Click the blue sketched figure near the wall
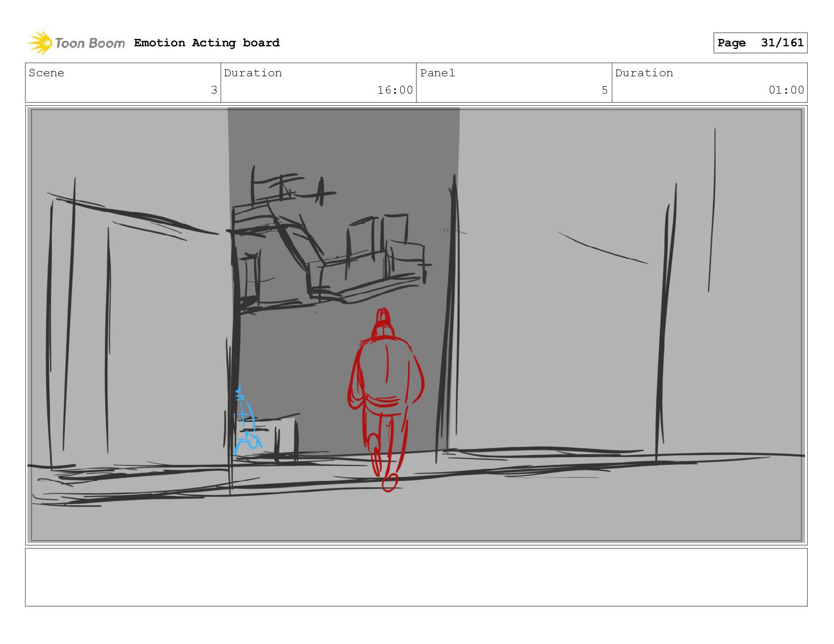The height and width of the screenshot is (644, 834). [x=247, y=421]
